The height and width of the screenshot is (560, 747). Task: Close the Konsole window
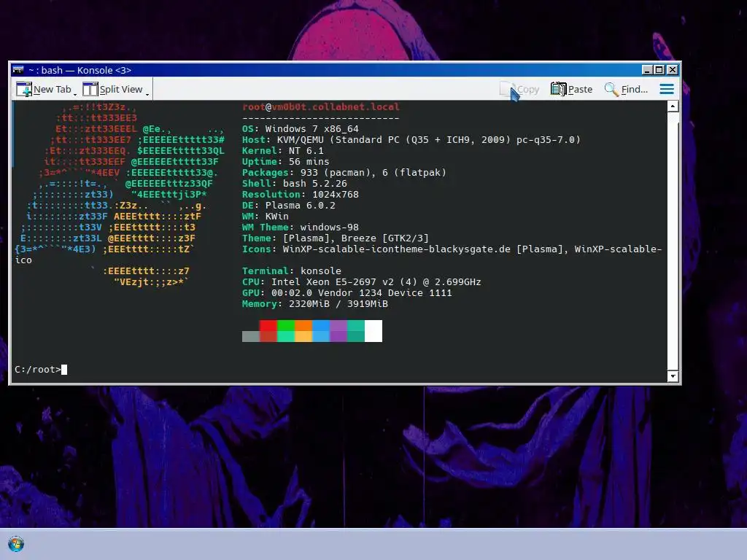point(672,70)
